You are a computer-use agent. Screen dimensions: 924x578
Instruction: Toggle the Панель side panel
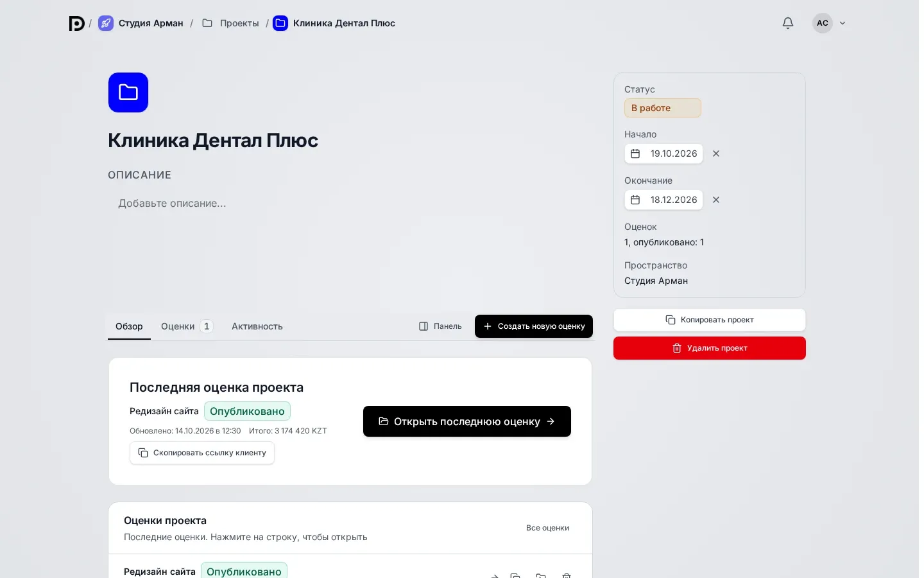click(x=440, y=326)
